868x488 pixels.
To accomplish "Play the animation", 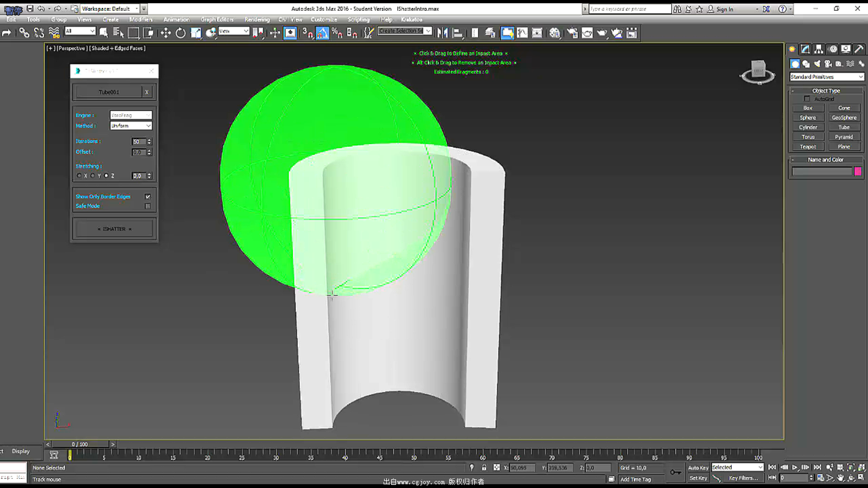I will point(795,467).
